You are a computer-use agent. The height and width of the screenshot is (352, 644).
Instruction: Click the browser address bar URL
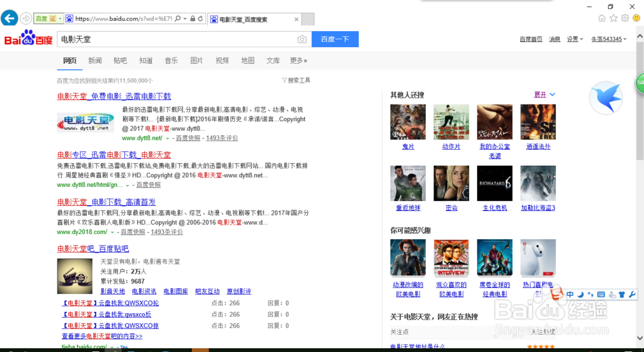(124, 19)
